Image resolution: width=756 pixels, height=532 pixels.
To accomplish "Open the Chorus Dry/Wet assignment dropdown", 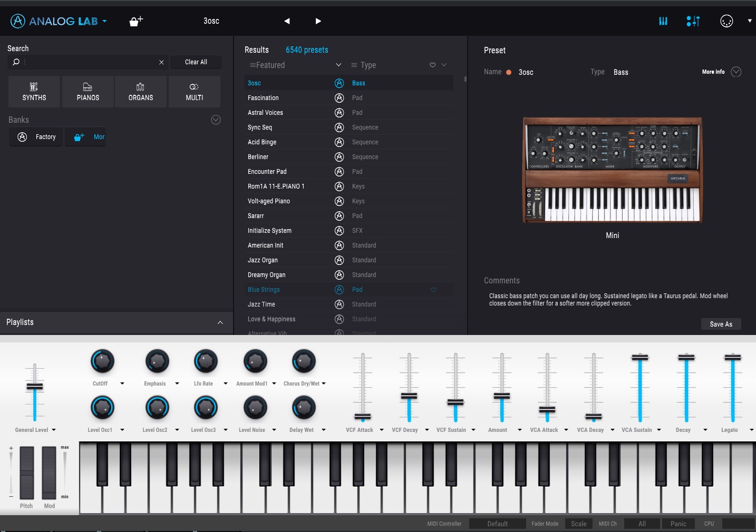I will pyautogui.click(x=324, y=383).
